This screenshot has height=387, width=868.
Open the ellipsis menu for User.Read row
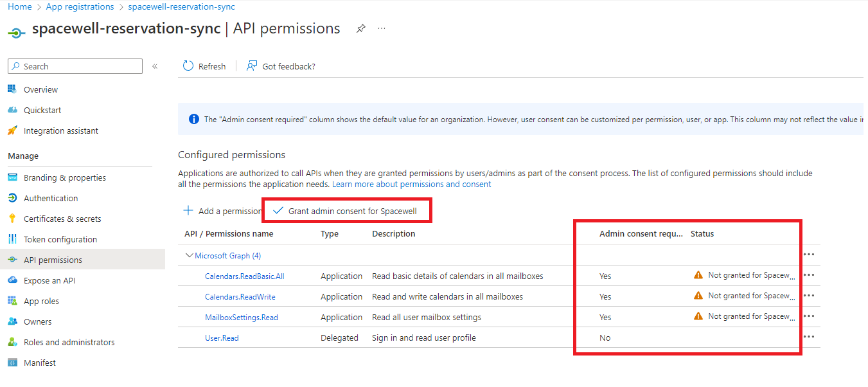[809, 337]
